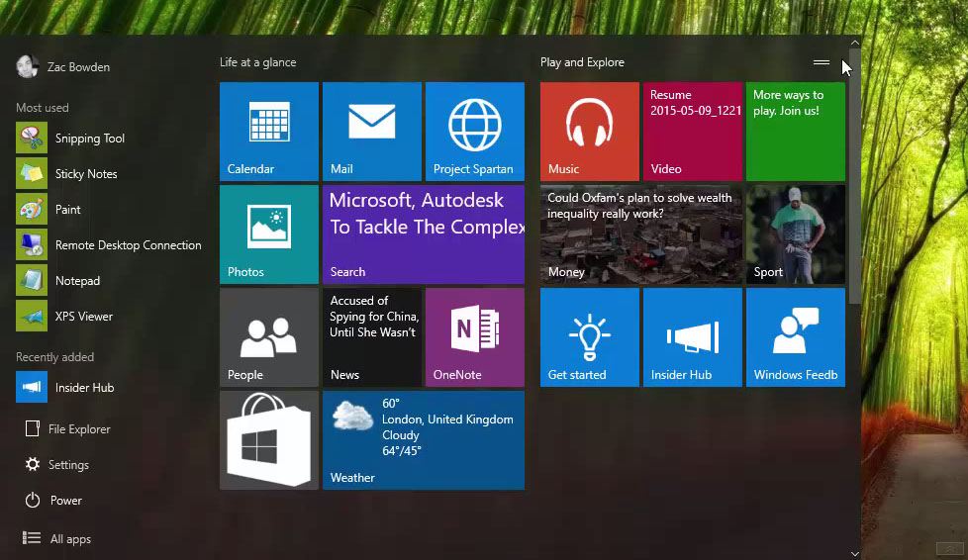Click the 'Most used' heading
This screenshot has width=968, height=560.
point(42,108)
